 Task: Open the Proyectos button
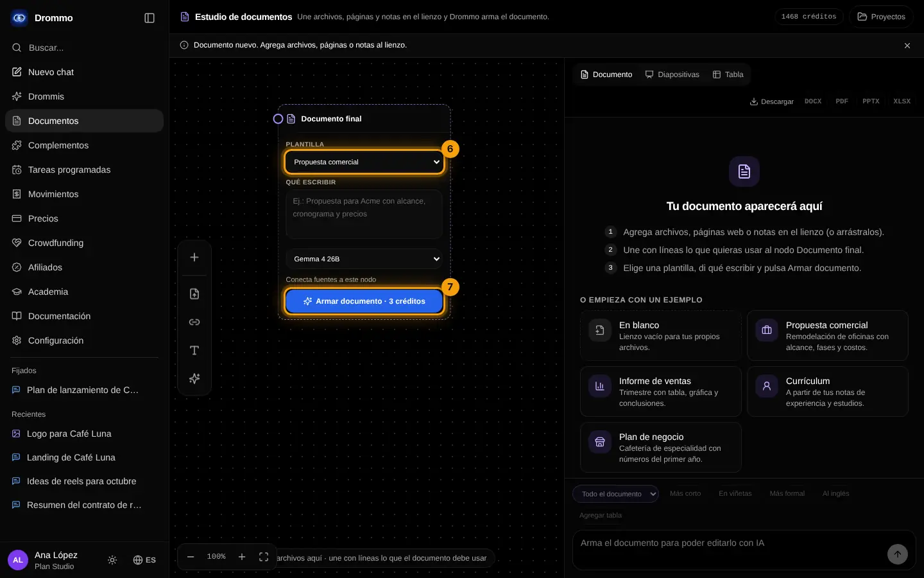click(x=881, y=17)
